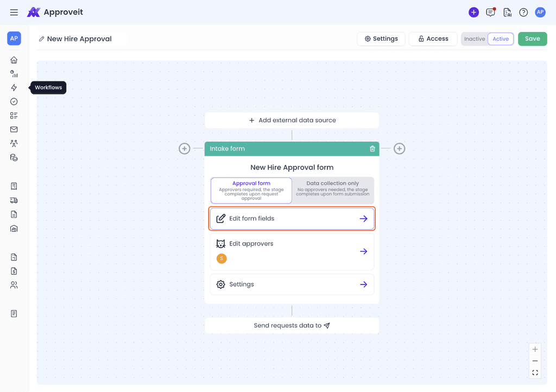Select the Workflows lightning icon in the sidebar
This screenshot has width=556, height=392.
[14, 87]
